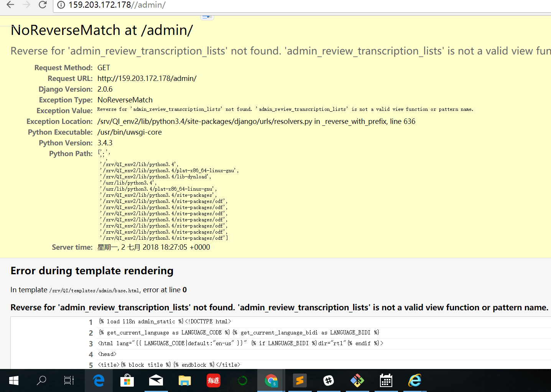Click the browser Back arrow
Image resolution: width=551 pixels, height=392 pixels.
click(x=10, y=5)
